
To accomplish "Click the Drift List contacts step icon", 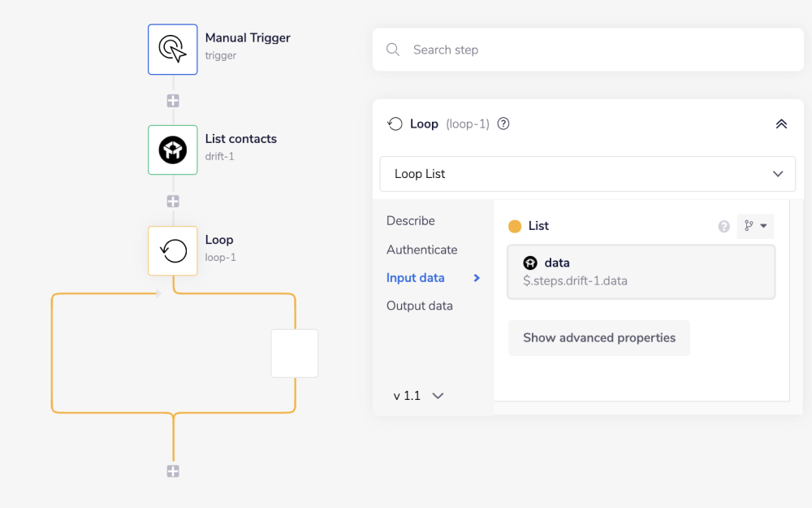I will tap(172, 150).
